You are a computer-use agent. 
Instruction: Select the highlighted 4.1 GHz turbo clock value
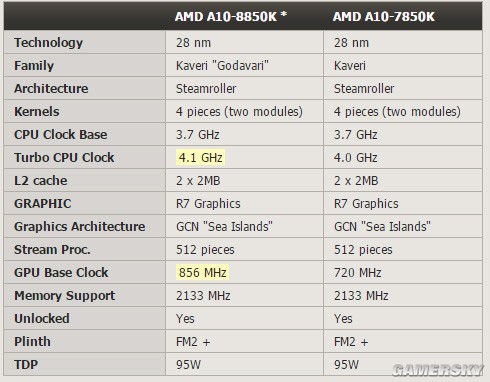click(x=200, y=157)
